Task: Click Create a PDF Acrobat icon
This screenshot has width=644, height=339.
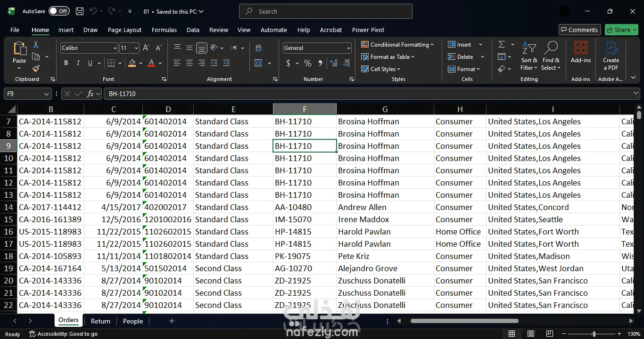Action: 611,56
